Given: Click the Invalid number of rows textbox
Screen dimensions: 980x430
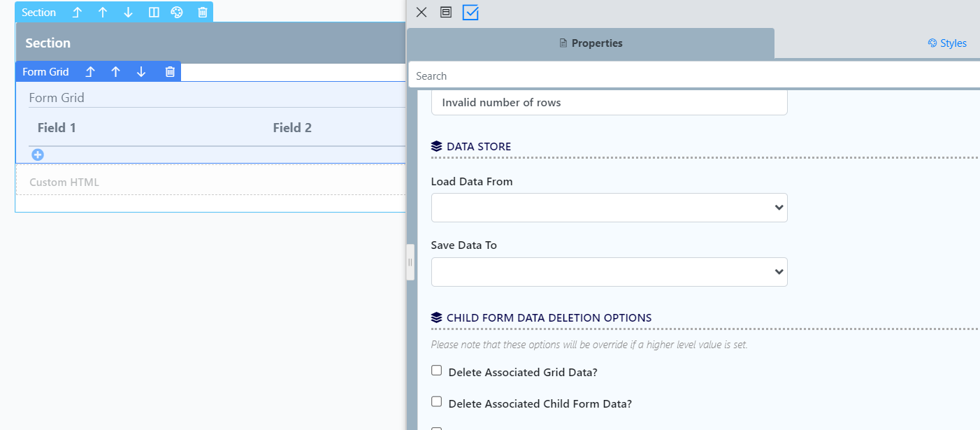Looking at the screenshot, I should (x=609, y=103).
